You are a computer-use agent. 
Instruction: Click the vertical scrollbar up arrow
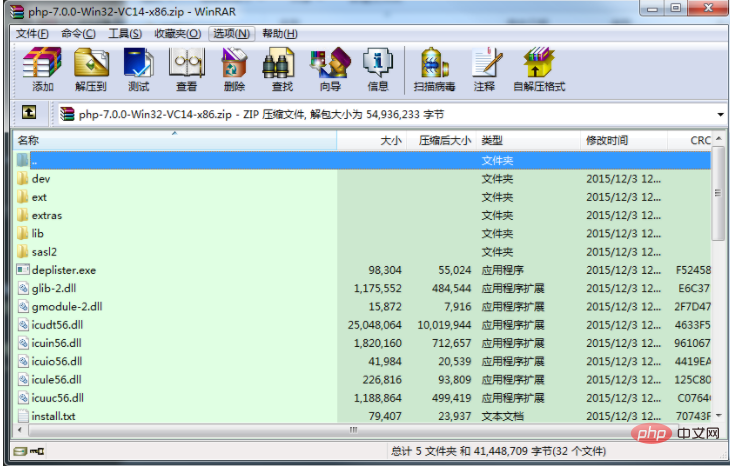(718, 138)
